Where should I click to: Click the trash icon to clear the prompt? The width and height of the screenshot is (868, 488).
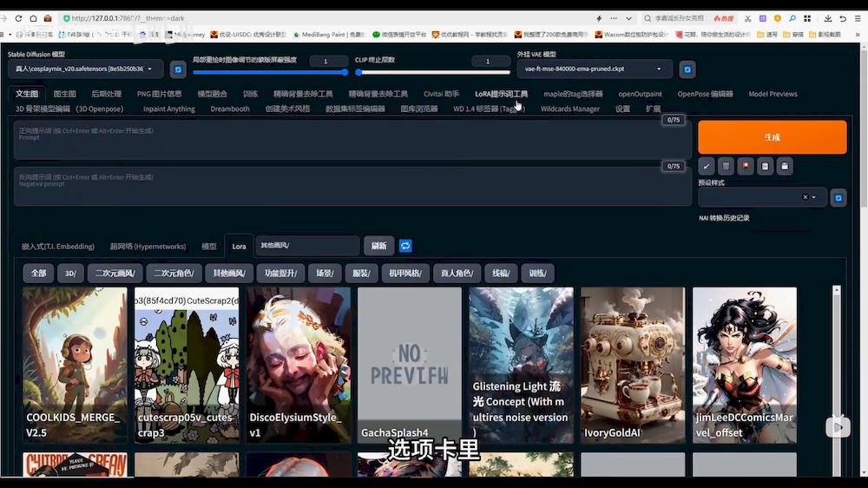click(727, 166)
